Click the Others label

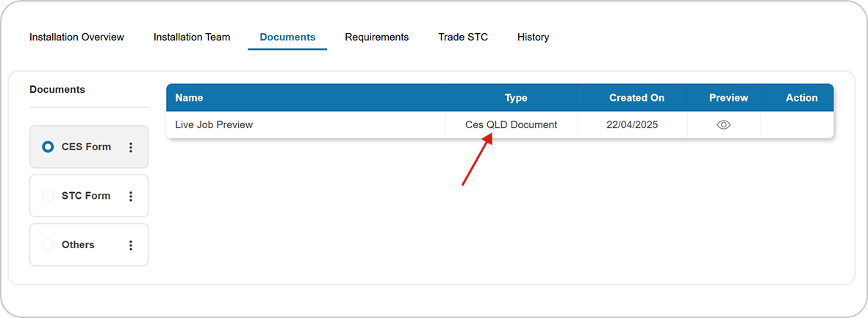pyautogui.click(x=78, y=244)
